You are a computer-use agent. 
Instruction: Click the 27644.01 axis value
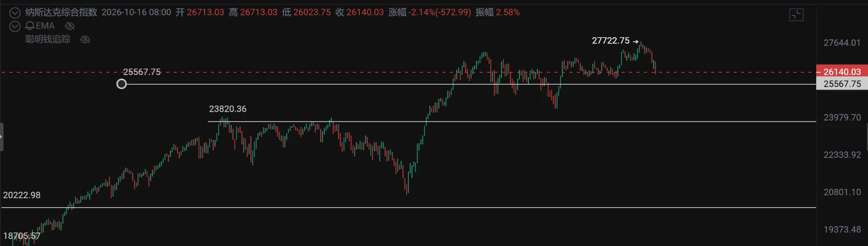[842, 43]
